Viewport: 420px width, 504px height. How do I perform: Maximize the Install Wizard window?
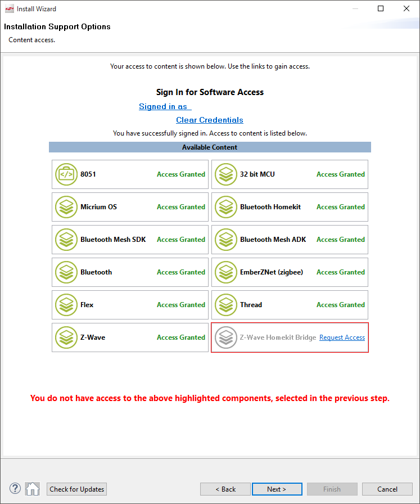point(381,8)
